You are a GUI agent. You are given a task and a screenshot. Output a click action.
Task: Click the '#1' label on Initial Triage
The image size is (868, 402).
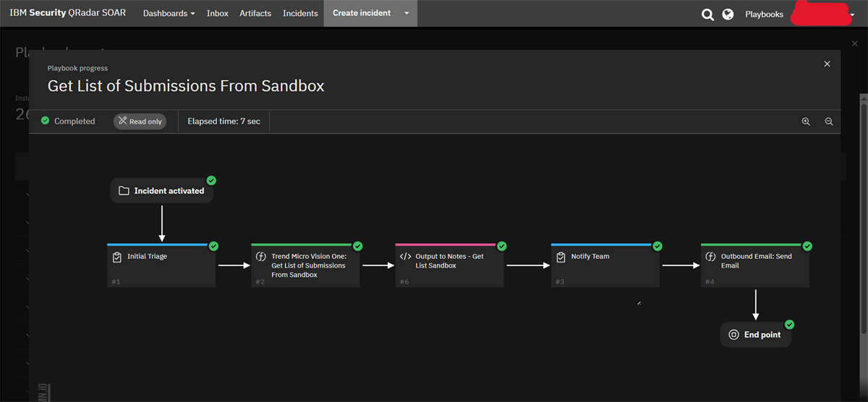[116, 281]
